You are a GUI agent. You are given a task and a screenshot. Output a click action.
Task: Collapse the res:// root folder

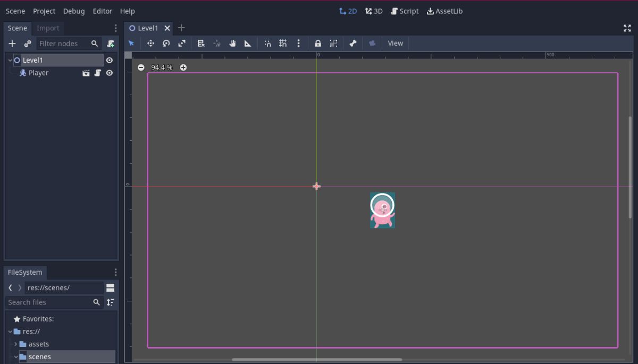10,332
